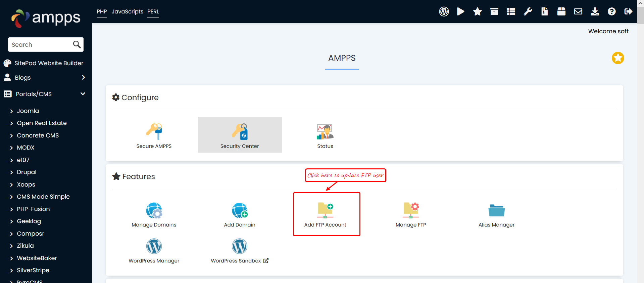644x283 pixels.
Task: Click the yellow star badge under Welcome soft
Action: (x=618, y=58)
